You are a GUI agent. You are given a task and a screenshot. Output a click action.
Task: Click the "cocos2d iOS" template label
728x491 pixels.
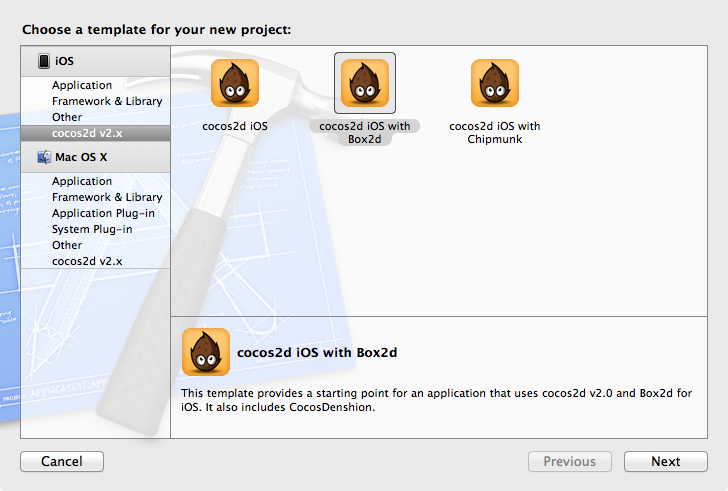(235, 126)
